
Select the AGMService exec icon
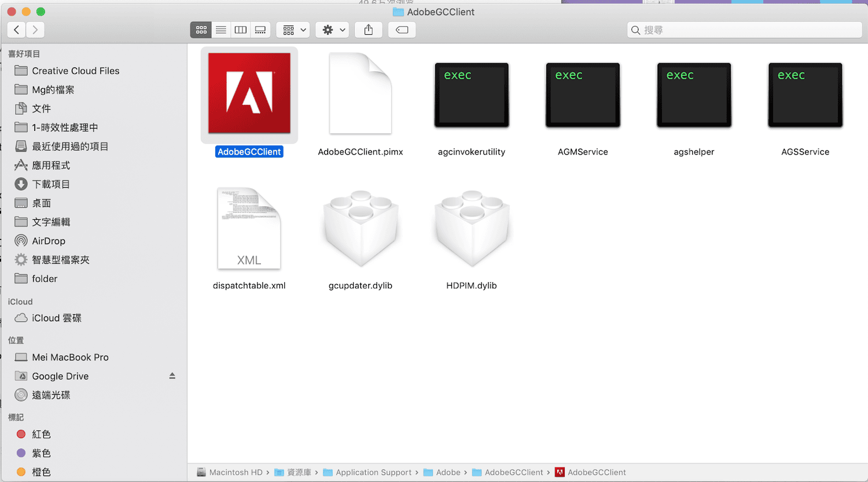click(583, 95)
